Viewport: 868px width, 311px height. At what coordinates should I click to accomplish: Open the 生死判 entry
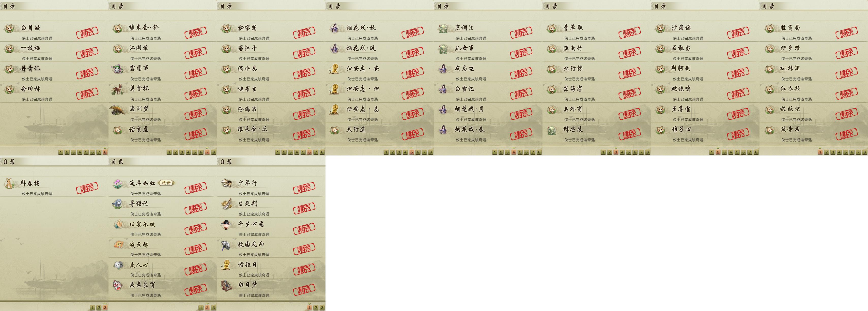[271, 207]
